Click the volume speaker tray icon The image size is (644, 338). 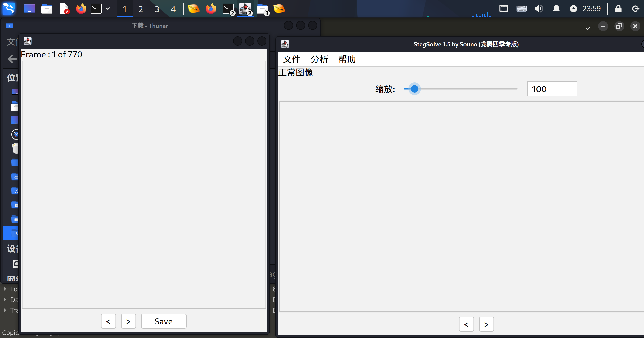539,9
